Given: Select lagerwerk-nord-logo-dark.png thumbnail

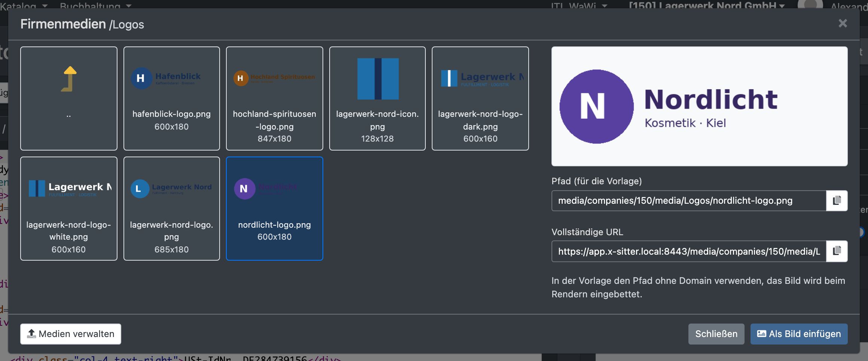Looking at the screenshot, I should pyautogui.click(x=480, y=98).
